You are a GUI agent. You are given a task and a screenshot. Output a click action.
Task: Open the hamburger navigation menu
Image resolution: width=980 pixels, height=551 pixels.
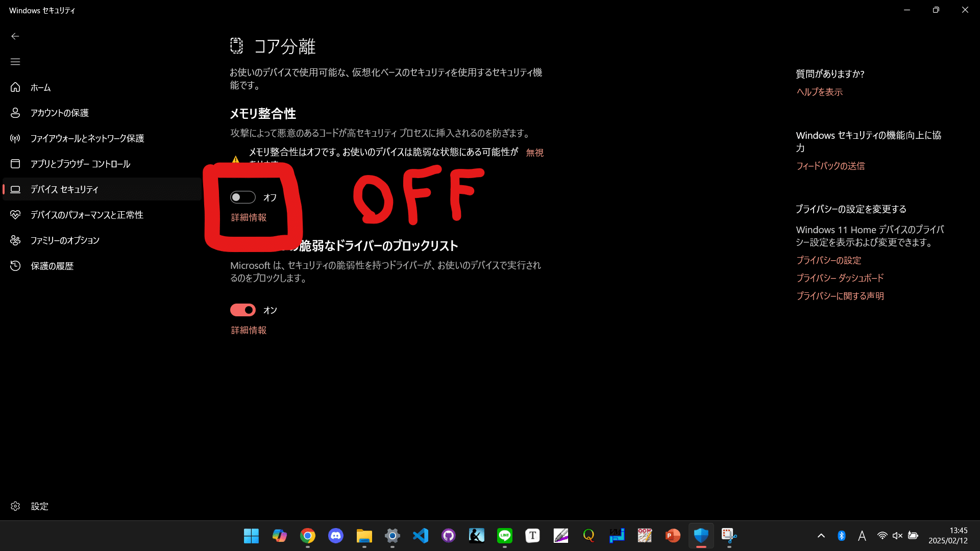15,62
